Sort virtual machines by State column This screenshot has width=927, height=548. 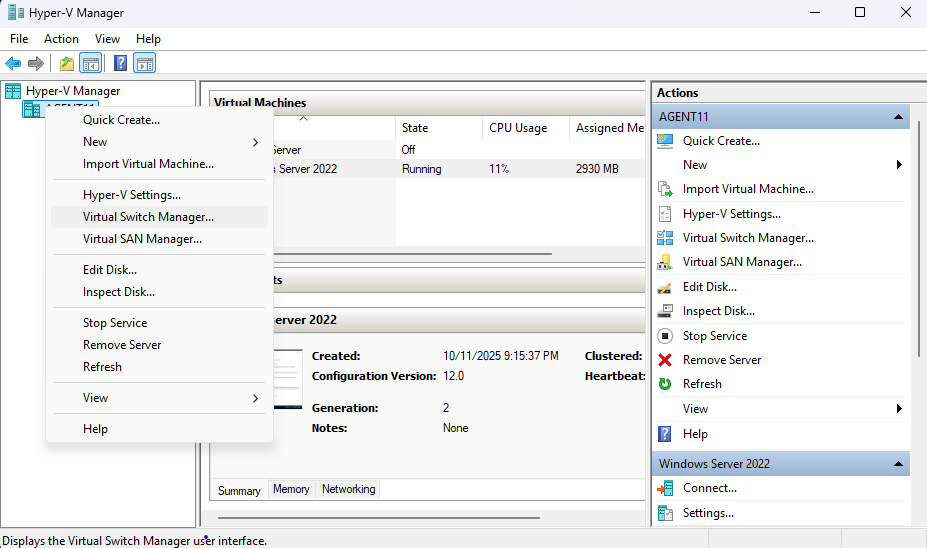coord(438,128)
